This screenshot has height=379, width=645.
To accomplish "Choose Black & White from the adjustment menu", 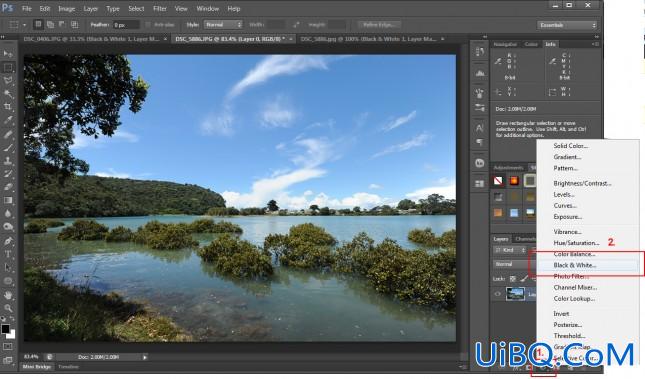I will pos(574,265).
